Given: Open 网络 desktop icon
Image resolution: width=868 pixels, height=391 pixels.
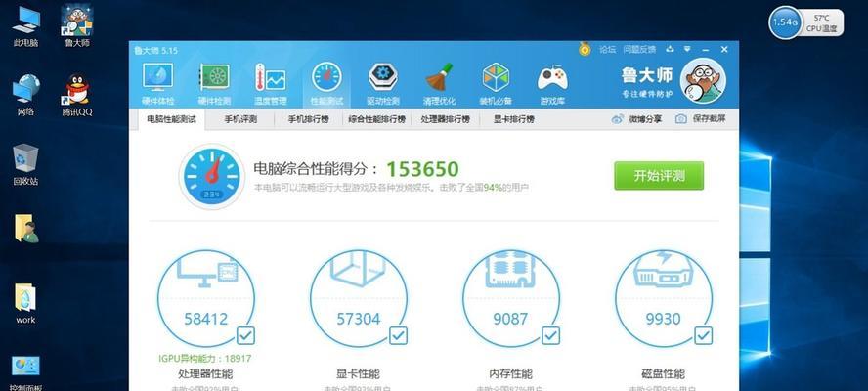Looking at the screenshot, I should (x=26, y=95).
